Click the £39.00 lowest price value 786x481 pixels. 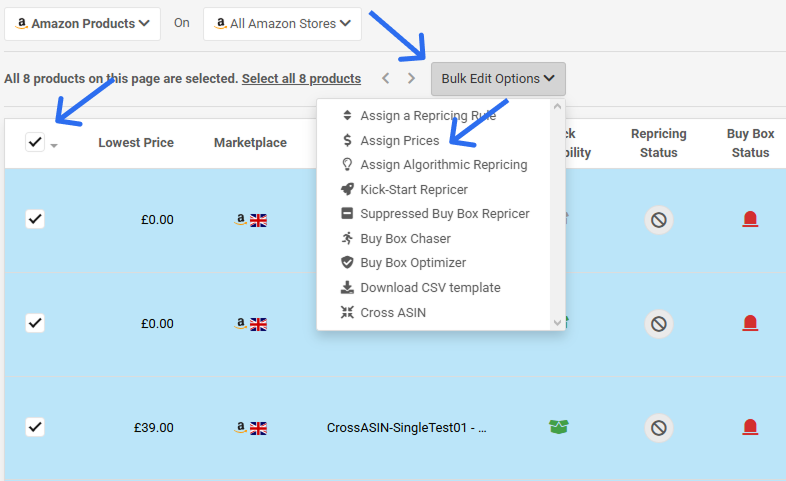153,428
